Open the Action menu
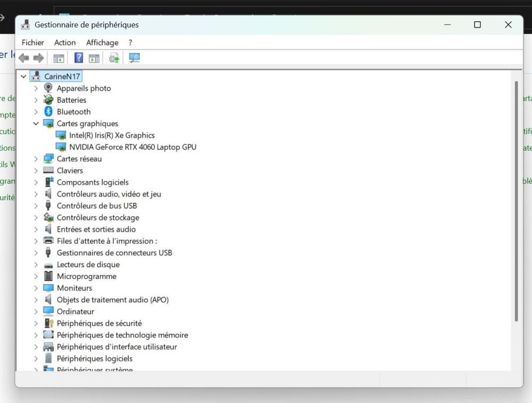This screenshot has height=403, width=532. tap(65, 43)
